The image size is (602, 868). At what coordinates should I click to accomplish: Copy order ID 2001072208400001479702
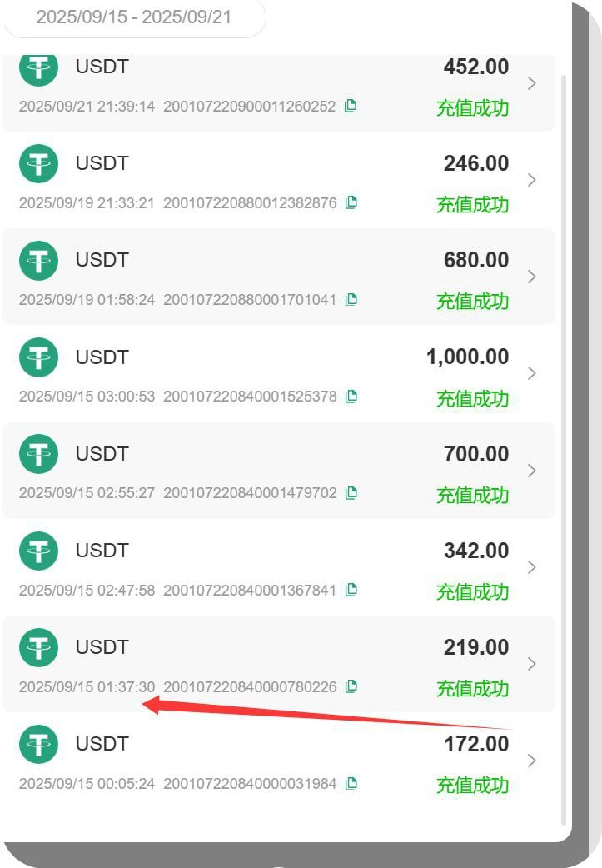(351, 492)
